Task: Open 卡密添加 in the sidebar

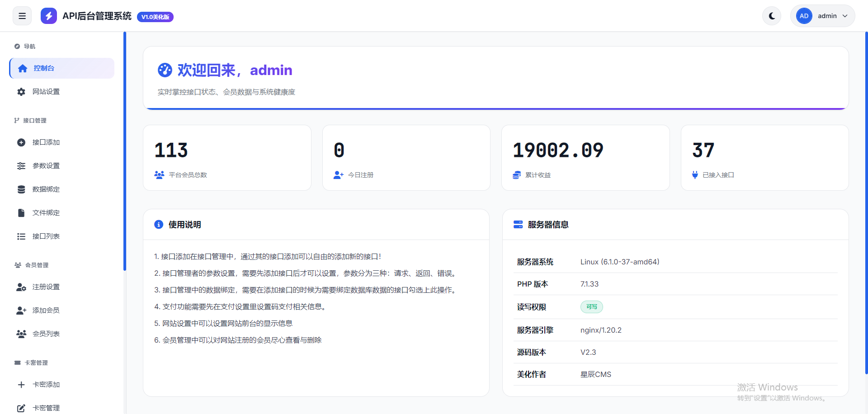Action: click(46, 385)
